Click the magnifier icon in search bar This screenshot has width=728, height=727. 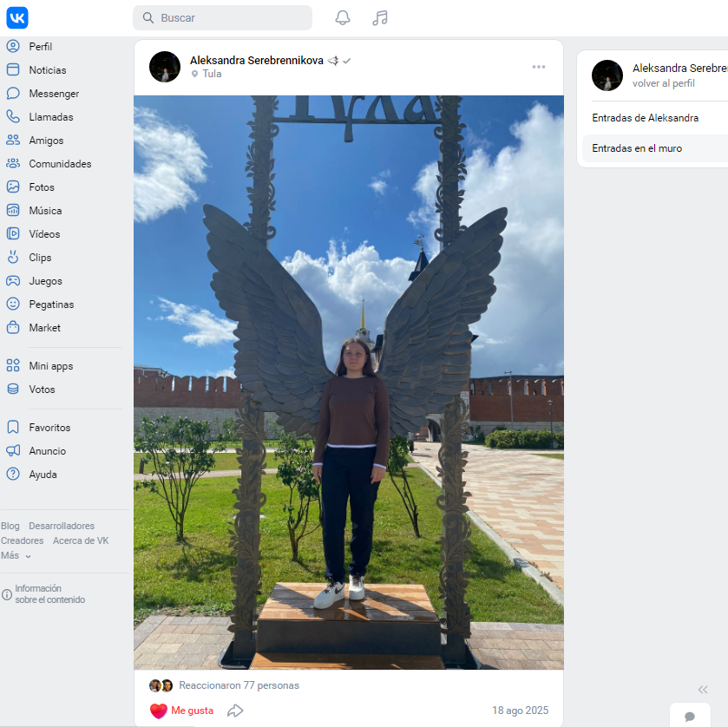(x=148, y=17)
